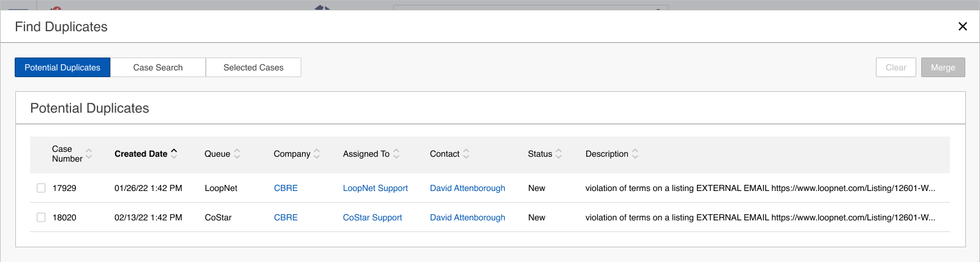
Task: Open CoStar Support assignee link
Action: click(372, 217)
